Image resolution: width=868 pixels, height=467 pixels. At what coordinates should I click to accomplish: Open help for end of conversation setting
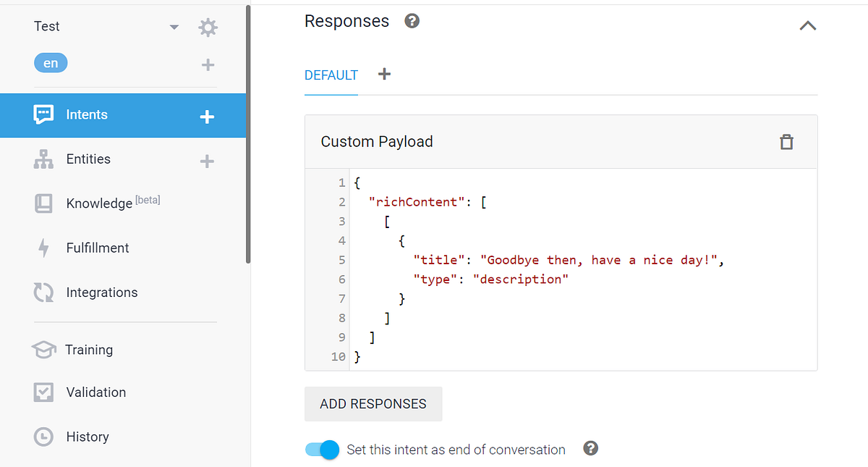pos(590,449)
